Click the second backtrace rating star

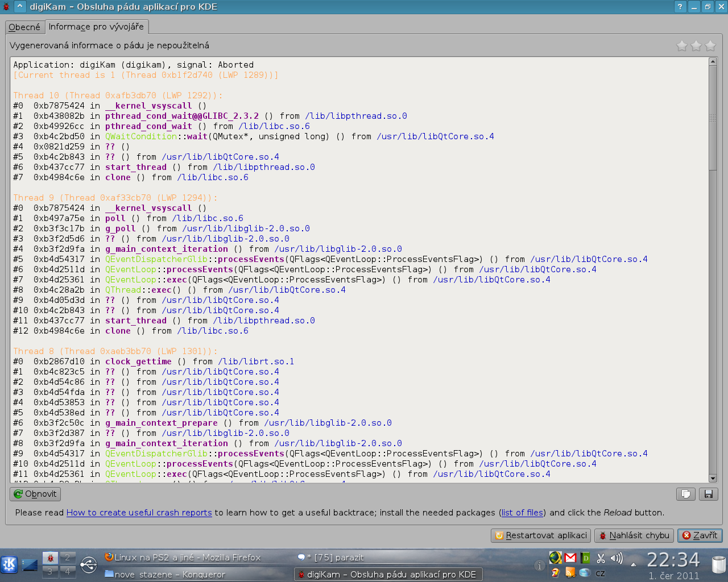[696, 45]
